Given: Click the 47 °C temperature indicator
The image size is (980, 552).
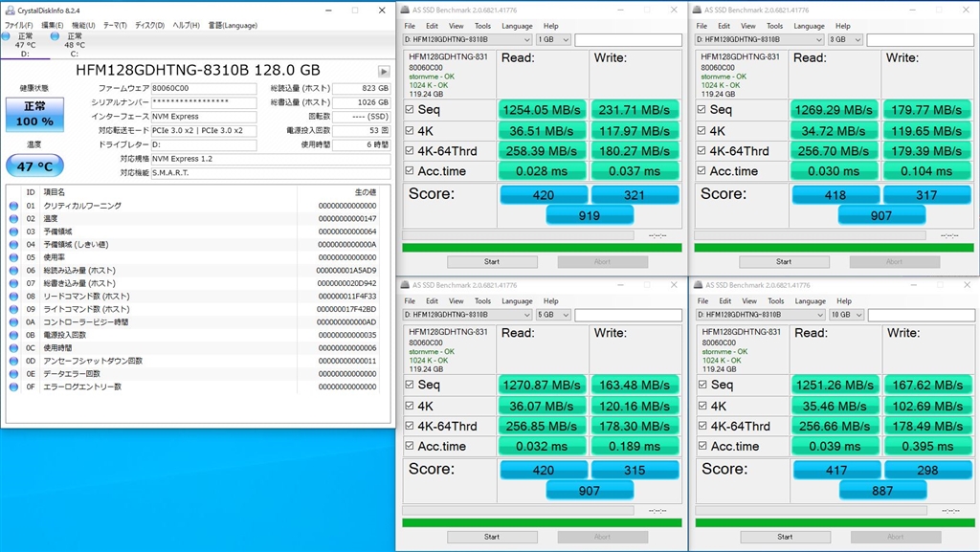Looking at the screenshot, I should point(34,166).
